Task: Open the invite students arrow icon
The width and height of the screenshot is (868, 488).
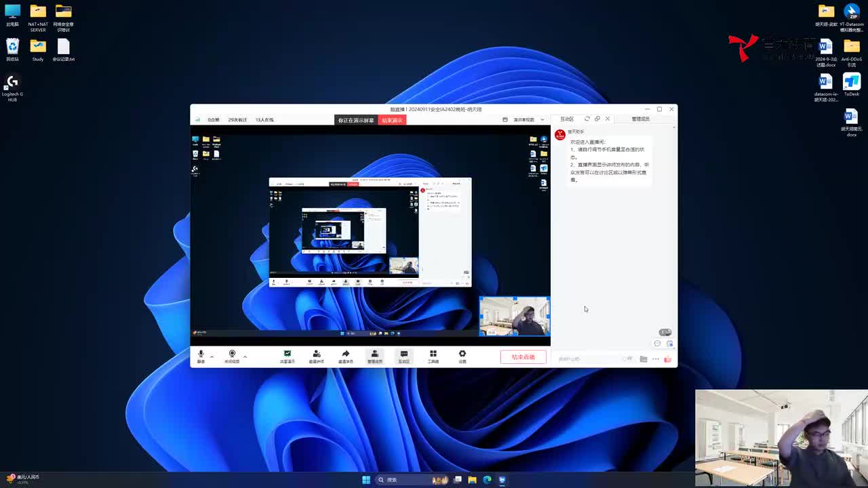Action: click(x=345, y=357)
